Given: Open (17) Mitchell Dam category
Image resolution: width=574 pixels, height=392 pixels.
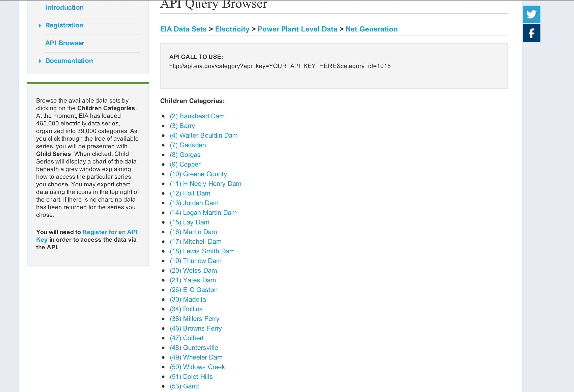Looking at the screenshot, I should pos(195,241).
